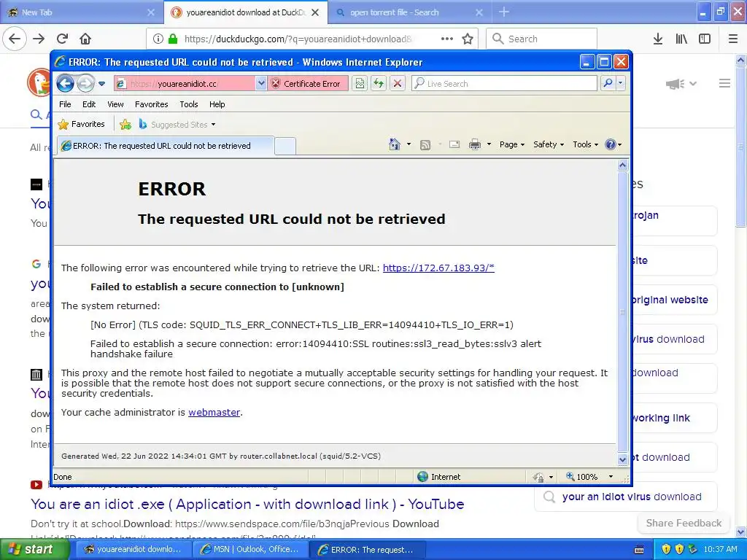Click the IE Compatibility View icon
Image resolution: width=747 pixels, height=560 pixels.
point(360,84)
